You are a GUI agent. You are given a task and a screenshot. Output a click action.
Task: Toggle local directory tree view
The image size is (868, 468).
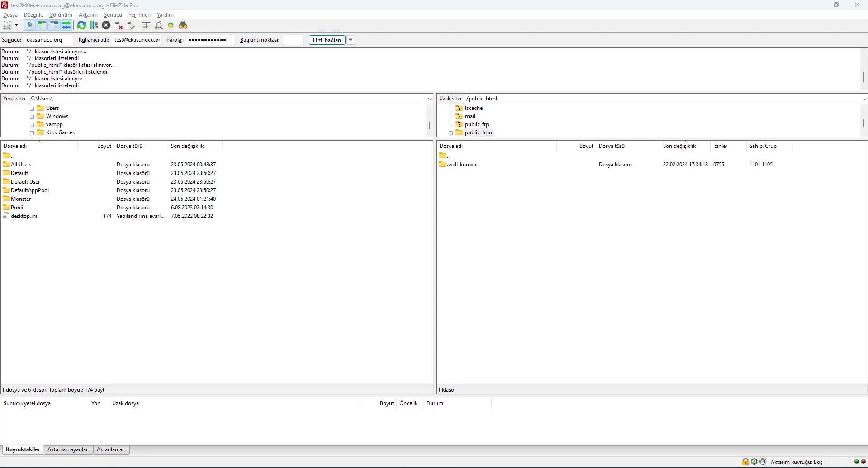(x=42, y=25)
